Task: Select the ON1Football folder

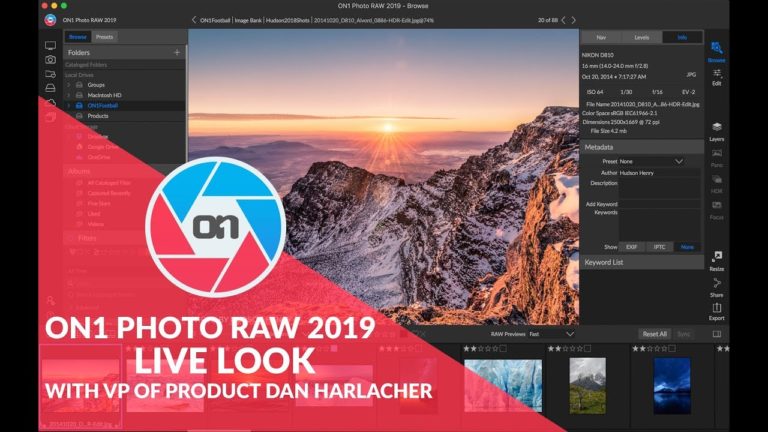Action: click(124, 105)
